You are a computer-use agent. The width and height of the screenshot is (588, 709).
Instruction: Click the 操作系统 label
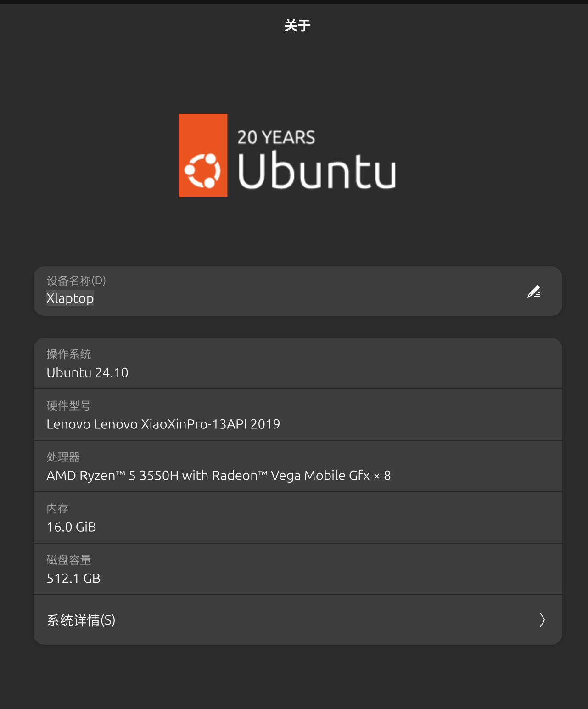pyautogui.click(x=69, y=354)
